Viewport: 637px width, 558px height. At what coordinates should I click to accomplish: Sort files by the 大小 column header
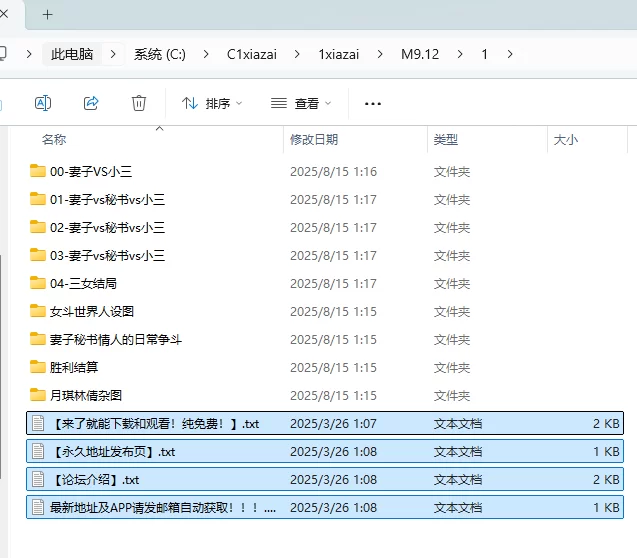(565, 140)
